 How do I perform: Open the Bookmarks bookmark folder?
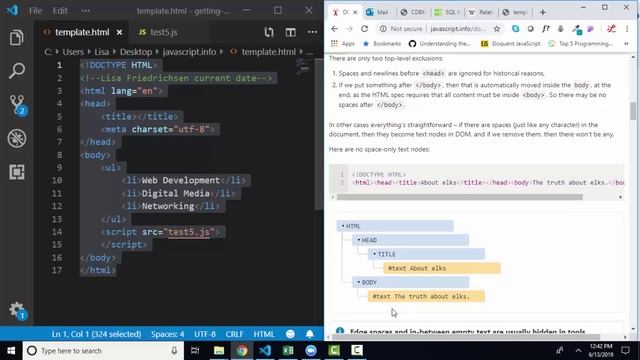382,43
